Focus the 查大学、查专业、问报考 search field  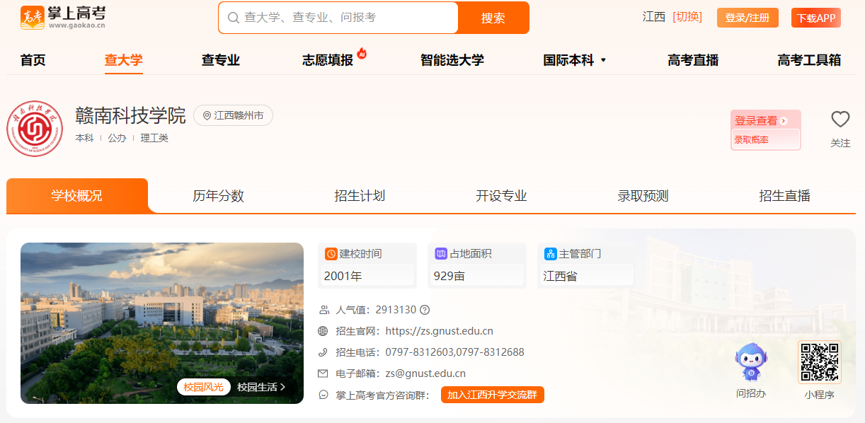point(338,18)
